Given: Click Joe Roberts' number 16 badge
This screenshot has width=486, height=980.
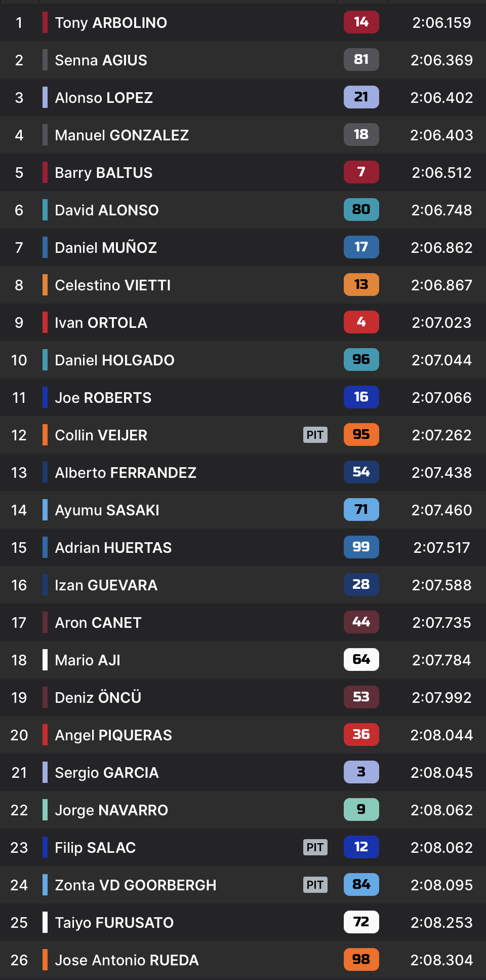Looking at the screenshot, I should [361, 397].
